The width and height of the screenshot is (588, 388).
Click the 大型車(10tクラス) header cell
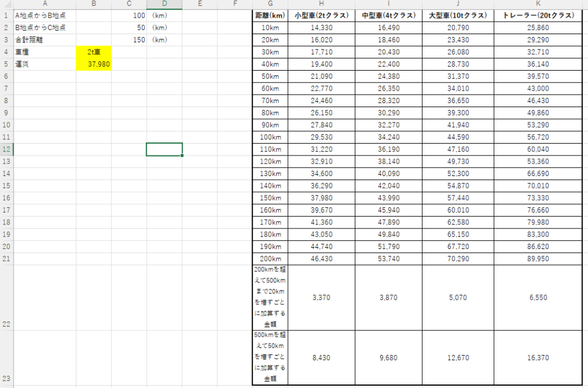(x=457, y=16)
